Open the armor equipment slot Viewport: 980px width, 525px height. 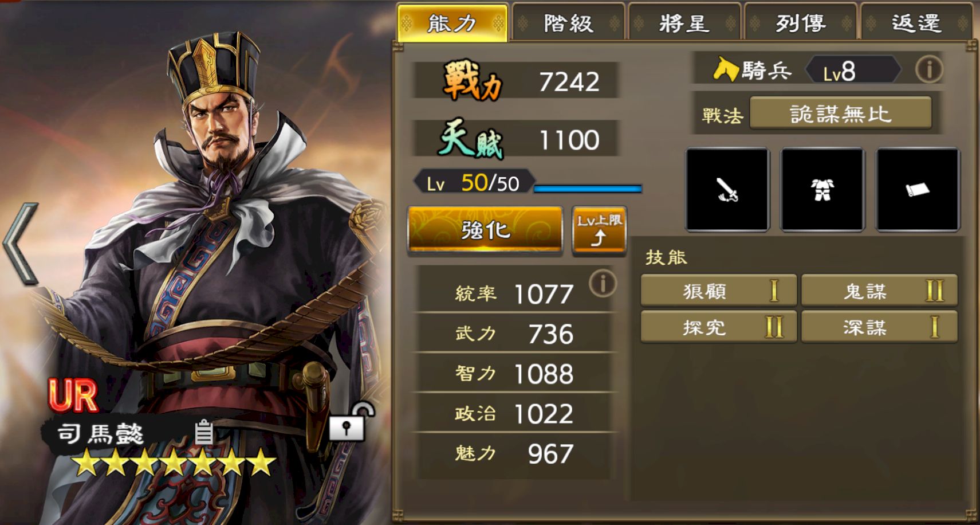tap(822, 189)
